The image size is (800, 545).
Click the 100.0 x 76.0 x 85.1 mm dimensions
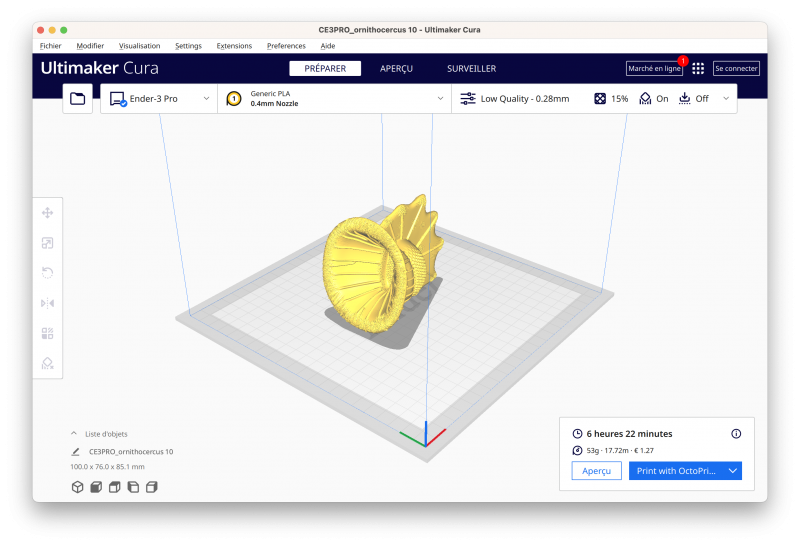tap(107, 466)
